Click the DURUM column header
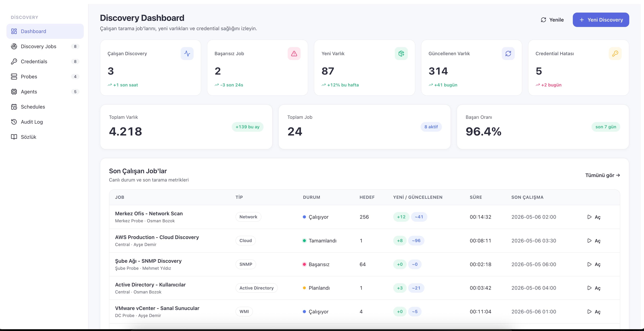The width and height of the screenshot is (644, 331). pos(312,197)
